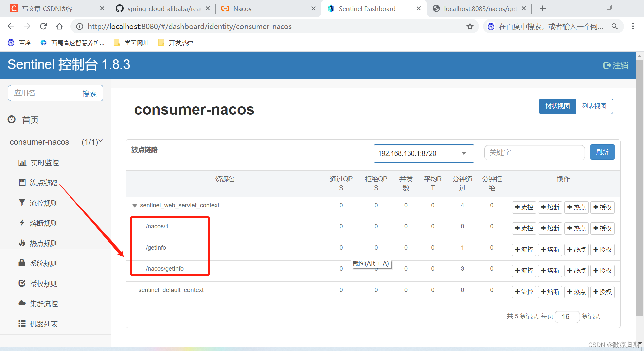Focus the 关键字 keyword field
644x351 pixels.
coord(534,152)
